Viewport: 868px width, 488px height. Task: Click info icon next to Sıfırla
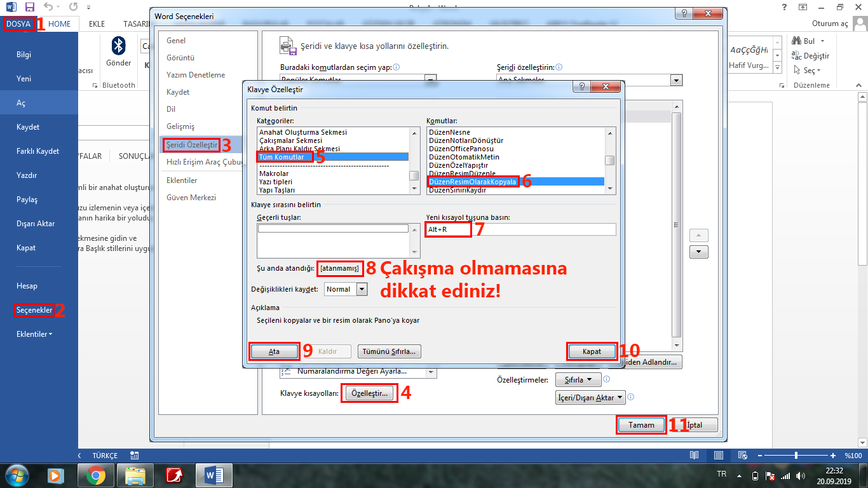(x=606, y=379)
